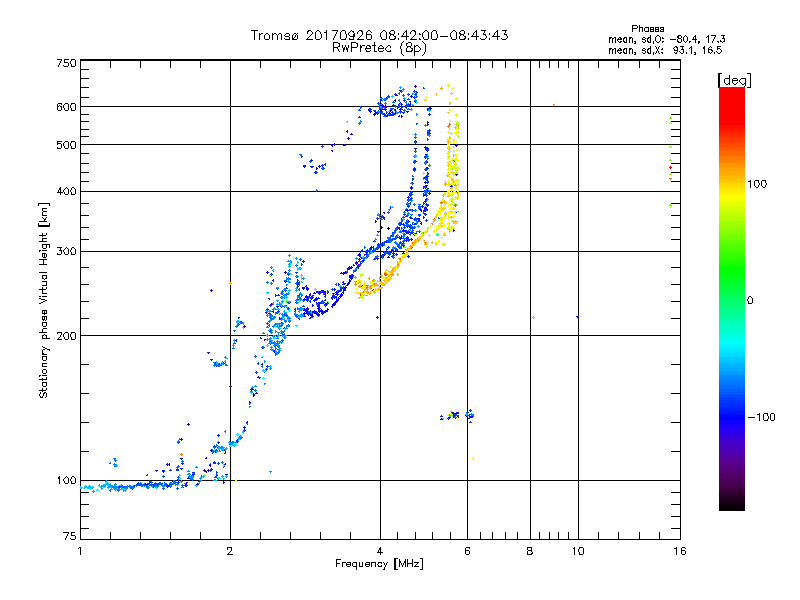Click the 'Frequency [MHz]' axis title
The width and height of the screenshot is (800, 600).
coord(379,564)
